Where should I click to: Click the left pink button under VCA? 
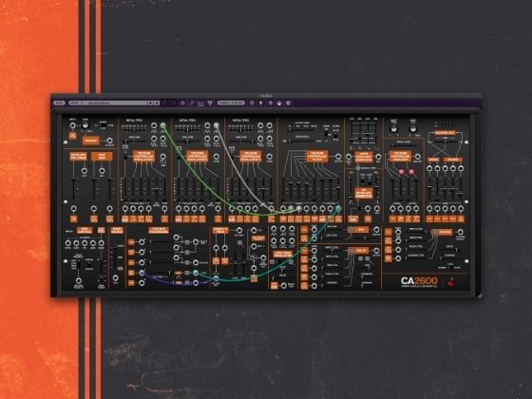pyautogui.click(x=401, y=172)
